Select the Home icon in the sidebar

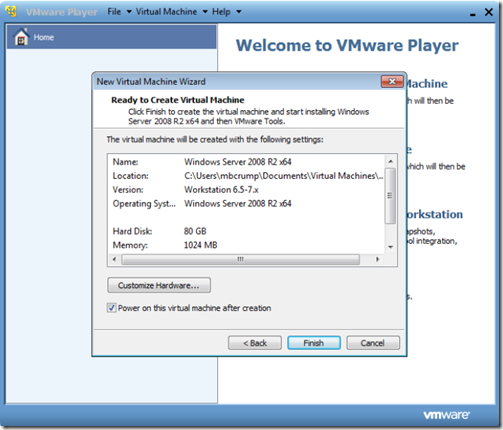pyautogui.click(x=21, y=37)
